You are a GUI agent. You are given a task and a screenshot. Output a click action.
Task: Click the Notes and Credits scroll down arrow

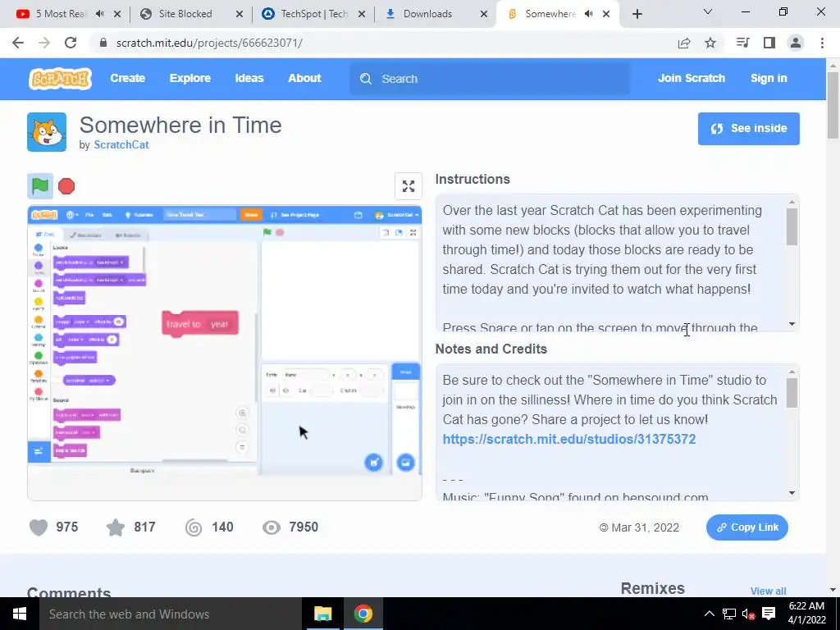(792, 493)
